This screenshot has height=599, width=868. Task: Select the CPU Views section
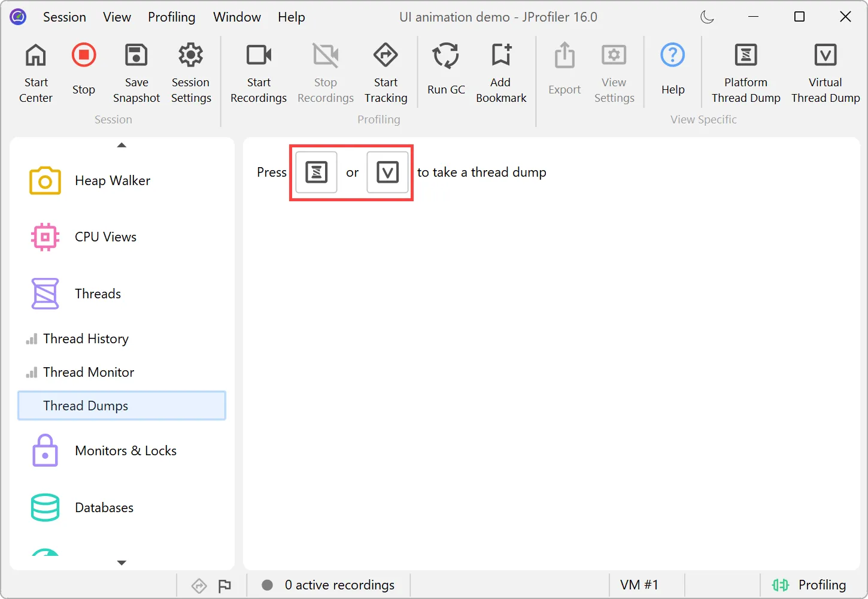105,237
